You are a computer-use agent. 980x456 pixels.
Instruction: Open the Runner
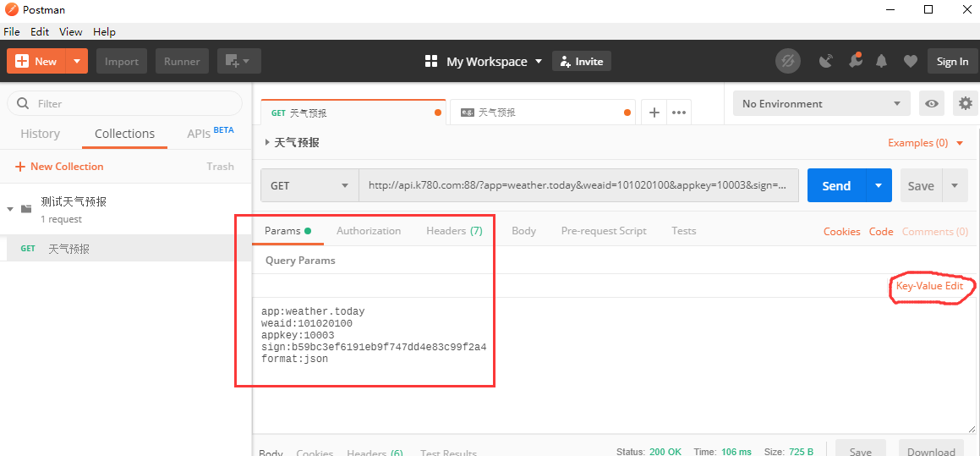tap(182, 61)
